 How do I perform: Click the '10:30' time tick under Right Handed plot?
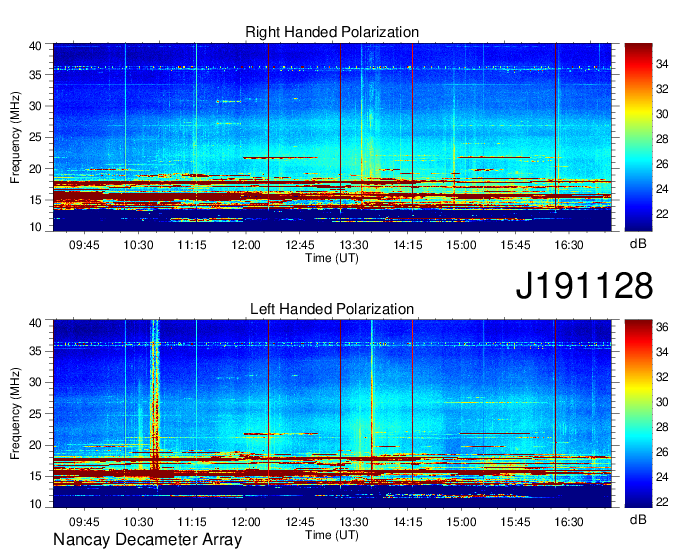pyautogui.click(x=138, y=245)
